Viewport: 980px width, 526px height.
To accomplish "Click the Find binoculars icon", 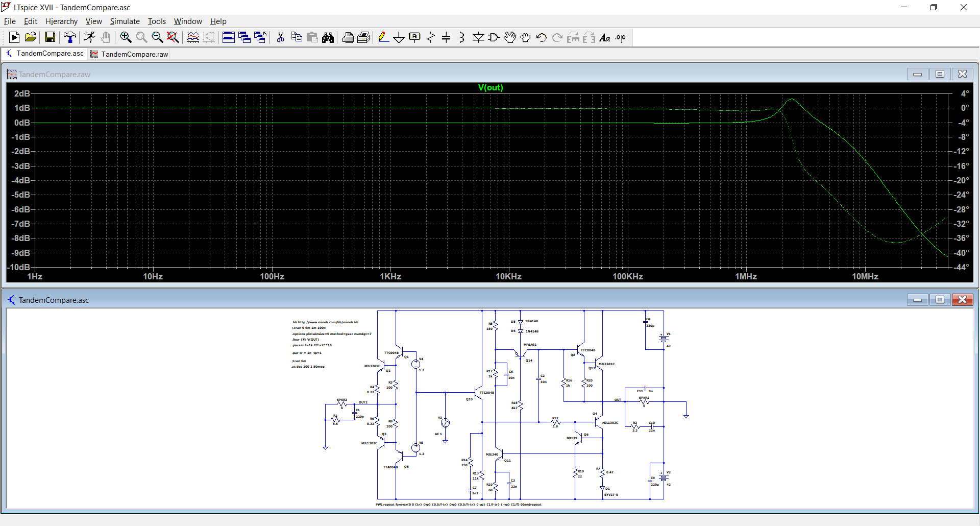I will (328, 37).
